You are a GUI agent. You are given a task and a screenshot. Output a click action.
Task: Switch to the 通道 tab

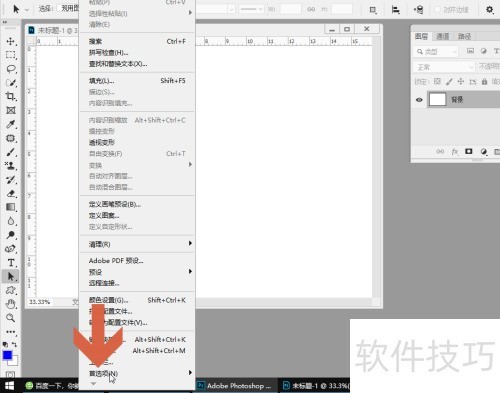click(443, 36)
